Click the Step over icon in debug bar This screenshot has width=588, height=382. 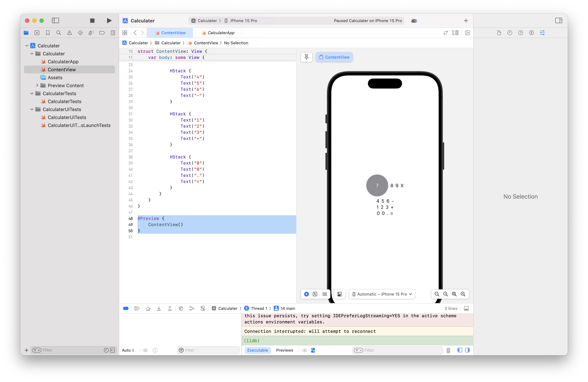pyautogui.click(x=148, y=308)
